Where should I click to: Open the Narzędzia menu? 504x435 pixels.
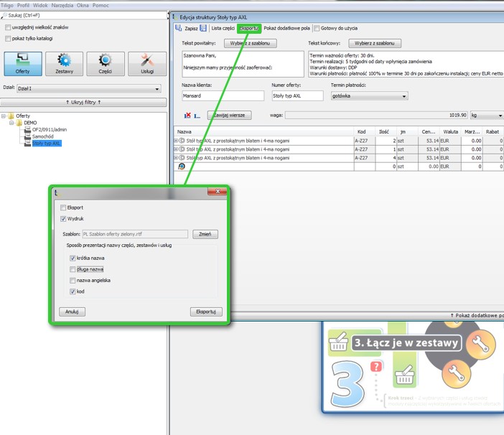click(x=62, y=6)
